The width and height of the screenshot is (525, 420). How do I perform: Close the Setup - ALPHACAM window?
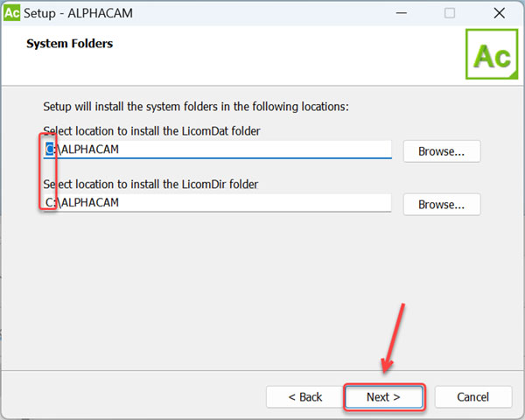500,13
